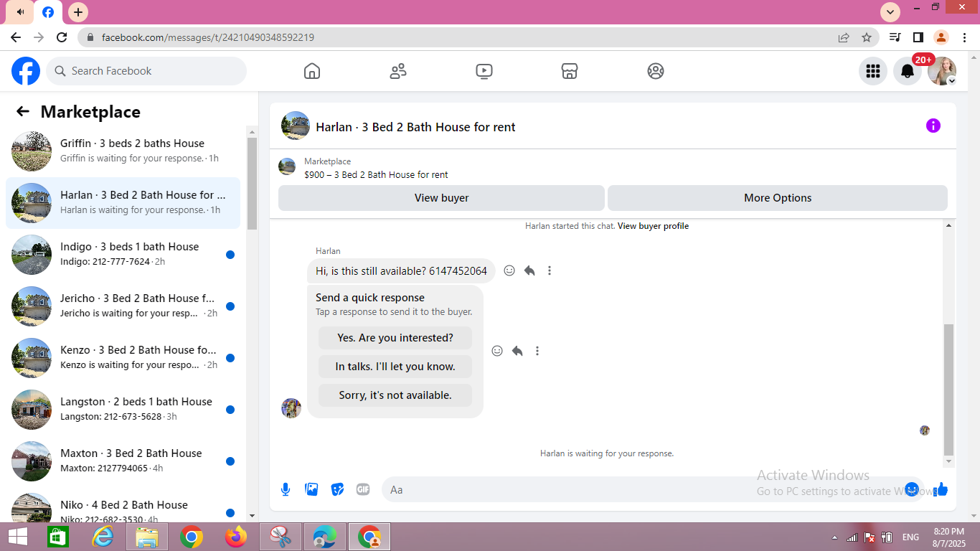Open the ENG language indicator
The width and height of the screenshot is (980, 551).
point(910,537)
